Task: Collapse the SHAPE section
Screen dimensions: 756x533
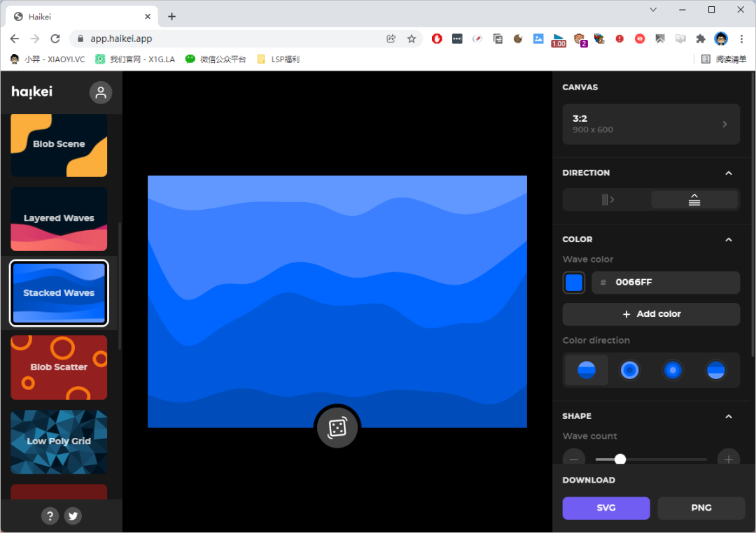Action: click(729, 416)
